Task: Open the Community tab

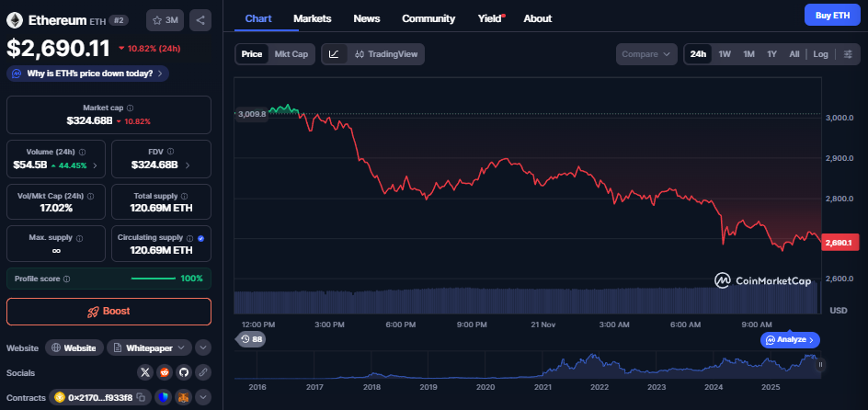Action: click(x=428, y=18)
